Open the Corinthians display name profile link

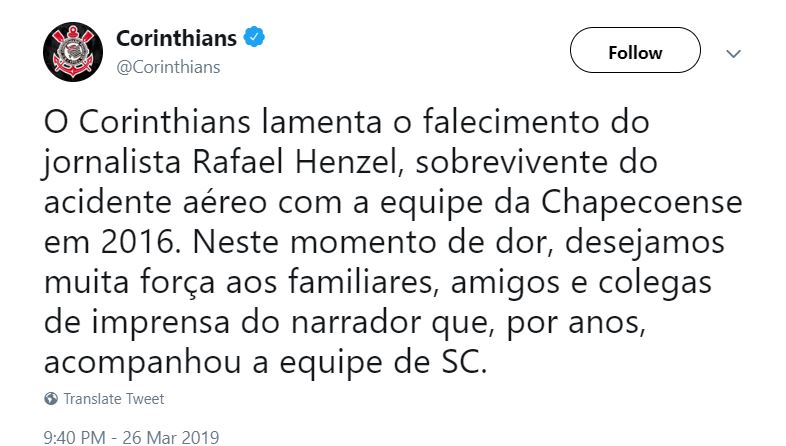click(176, 39)
